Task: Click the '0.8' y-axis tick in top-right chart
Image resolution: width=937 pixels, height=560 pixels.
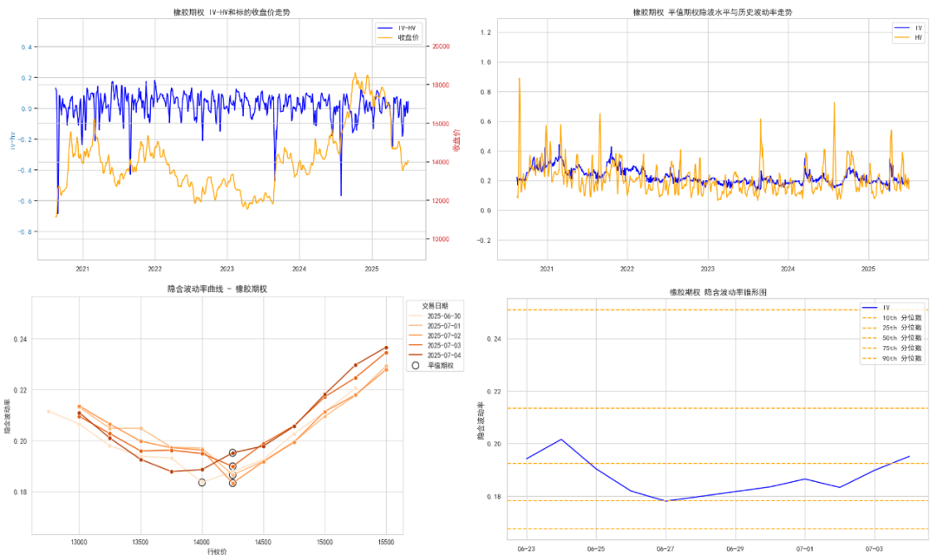Action: tap(486, 92)
